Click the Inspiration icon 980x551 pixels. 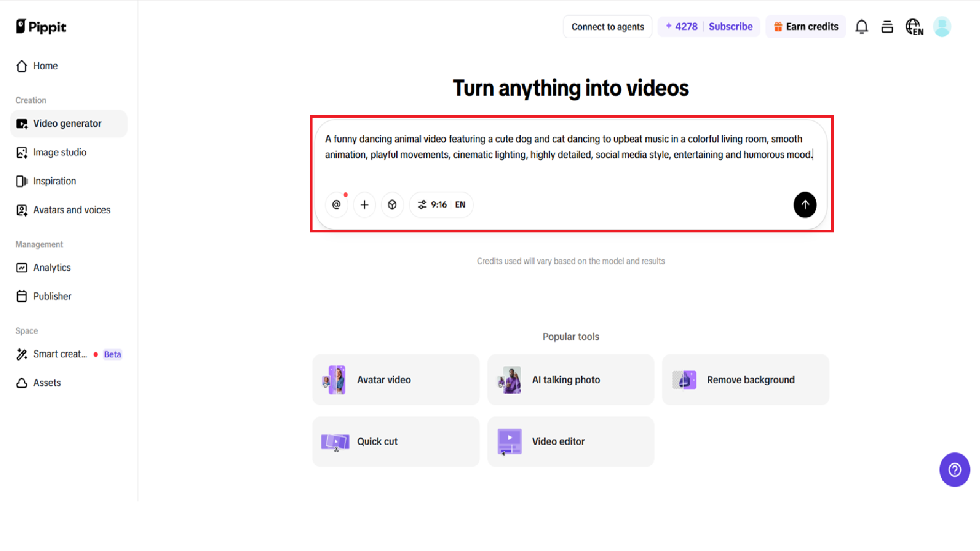click(22, 181)
